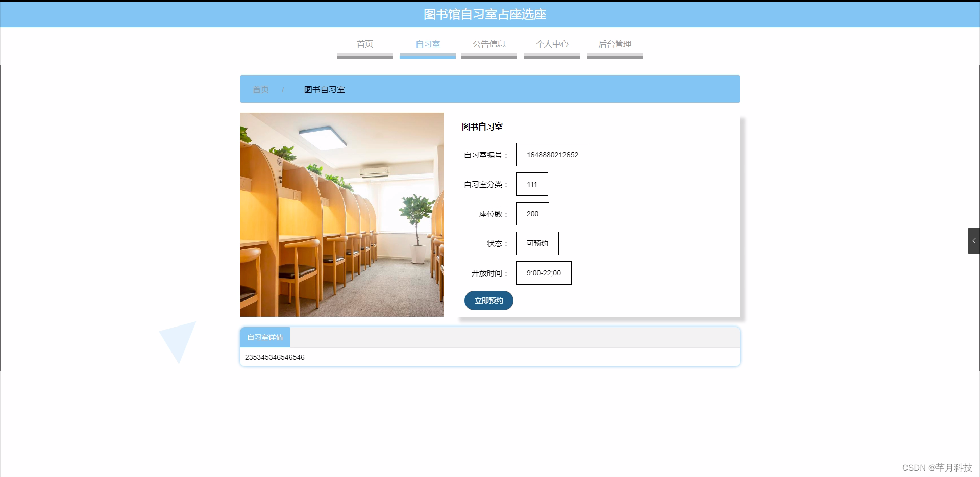Select the 开放时间 field showing 9:00-22:00

pos(543,273)
